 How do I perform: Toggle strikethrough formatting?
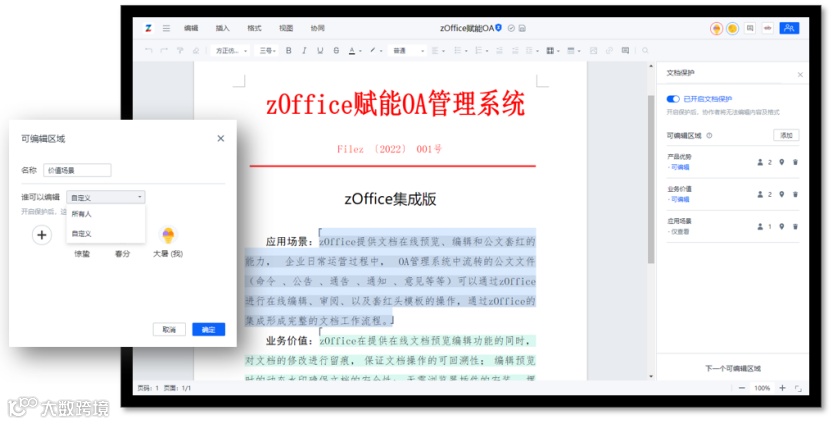(x=336, y=50)
